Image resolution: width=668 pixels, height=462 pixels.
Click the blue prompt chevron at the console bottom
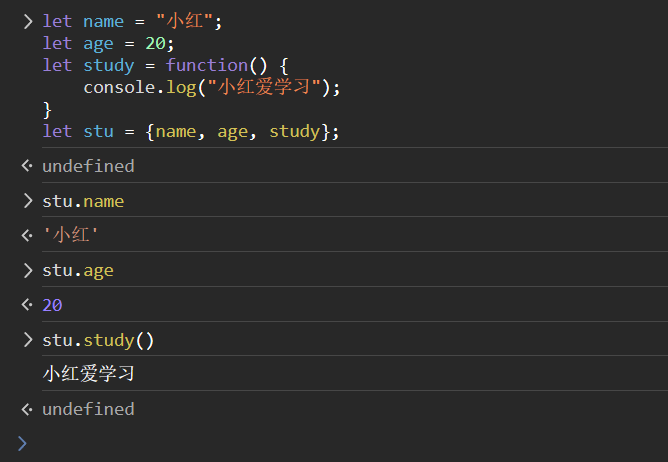[22, 442]
